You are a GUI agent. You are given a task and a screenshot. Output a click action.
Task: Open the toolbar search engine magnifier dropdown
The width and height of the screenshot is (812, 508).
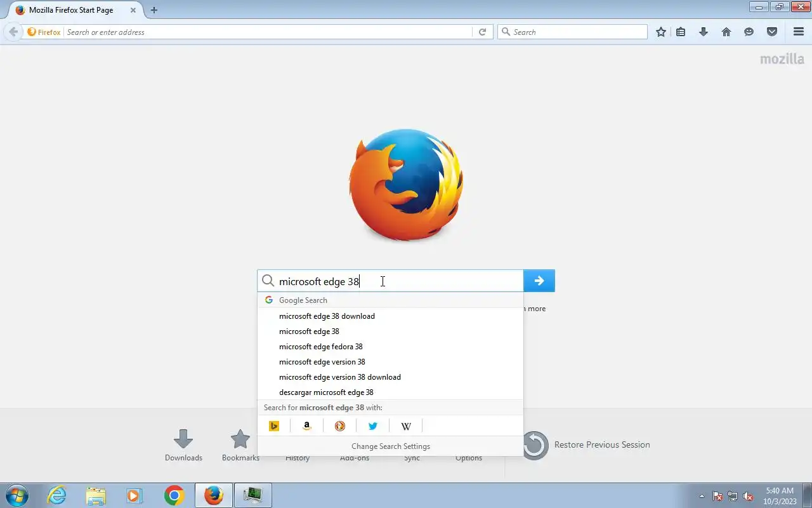[x=506, y=32]
